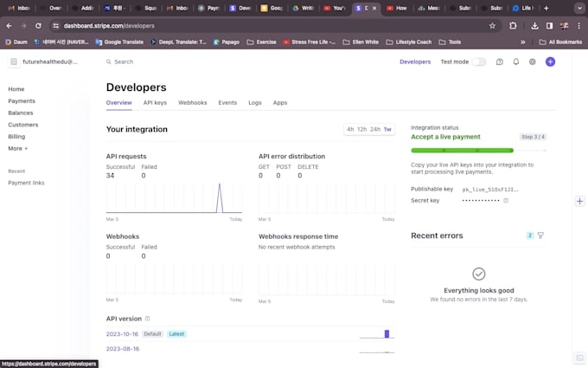
Task: Switch to the Webhooks tab
Action: point(192,102)
